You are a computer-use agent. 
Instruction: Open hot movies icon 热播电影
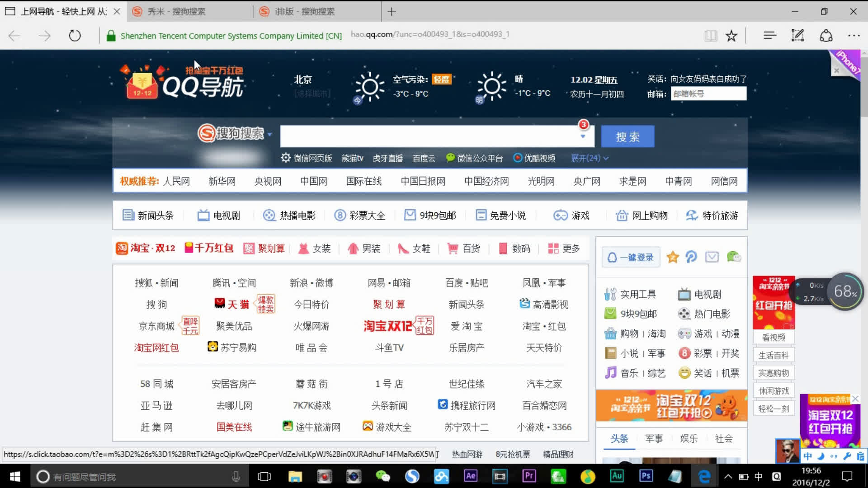pos(269,215)
